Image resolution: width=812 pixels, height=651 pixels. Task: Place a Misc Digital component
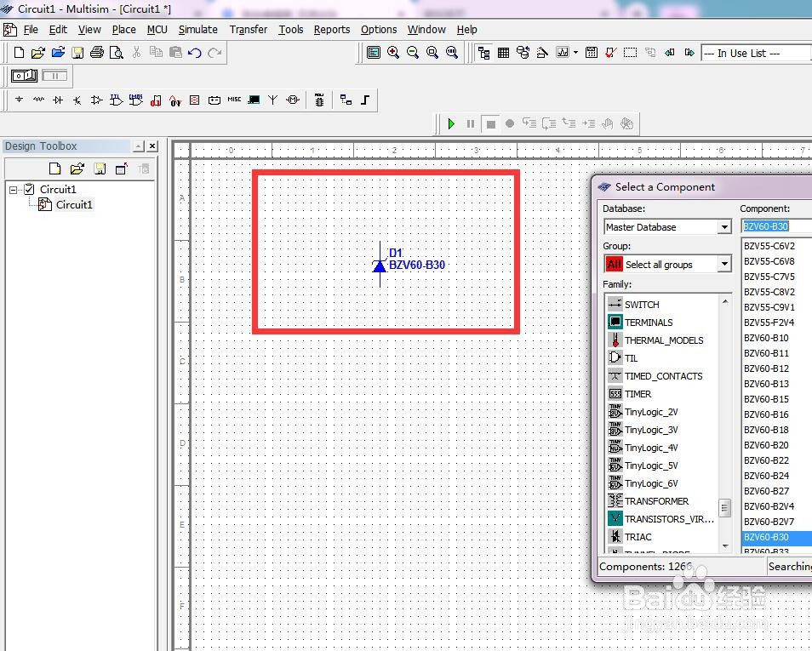[x=156, y=100]
